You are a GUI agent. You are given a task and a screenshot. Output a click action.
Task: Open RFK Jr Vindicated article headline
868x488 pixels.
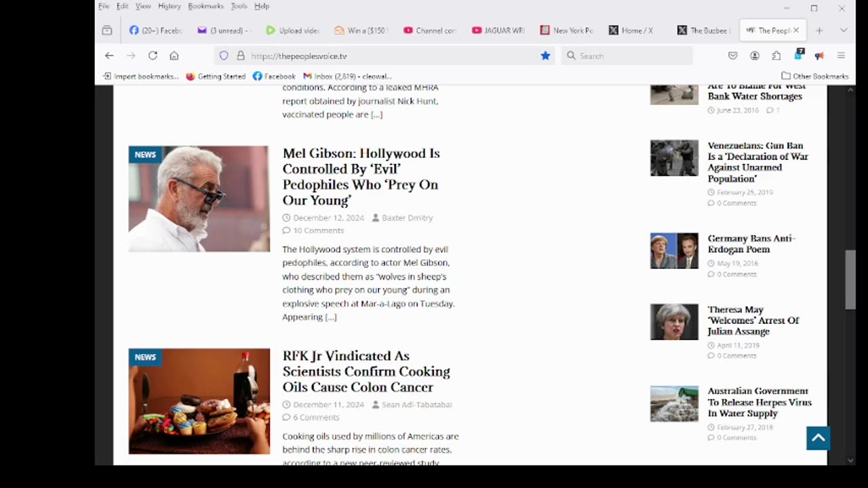tap(366, 371)
